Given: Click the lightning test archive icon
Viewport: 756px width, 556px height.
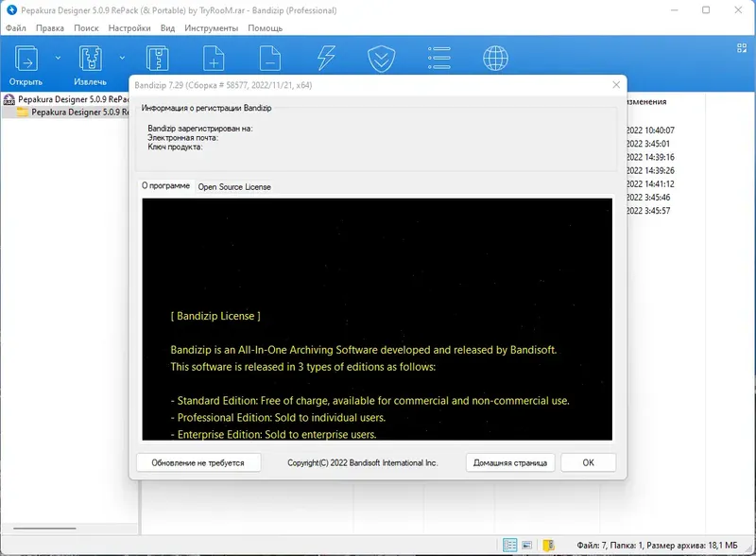Looking at the screenshot, I should [x=325, y=59].
